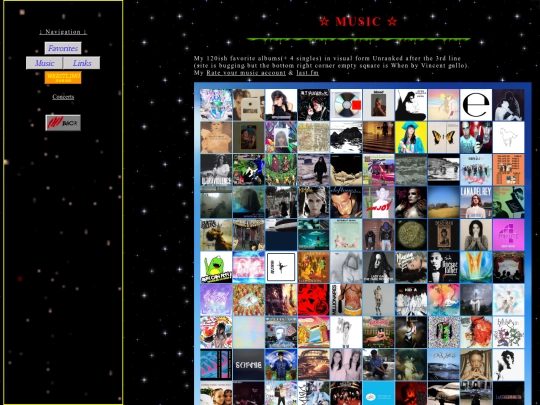This screenshot has height=405, width=540.
Task: Select the two dark-haired girls pink cover
Action: point(346,365)
